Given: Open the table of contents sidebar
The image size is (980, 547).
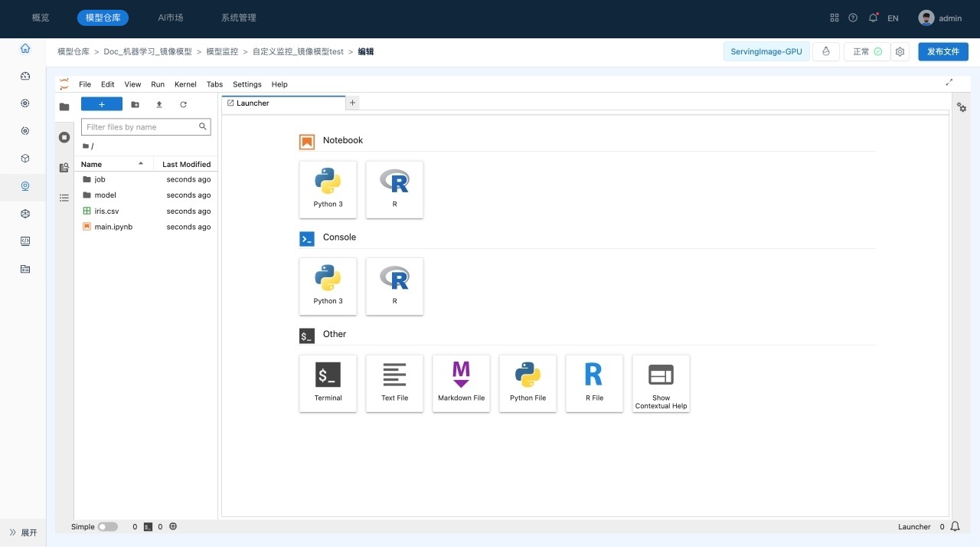Looking at the screenshot, I should tap(64, 198).
